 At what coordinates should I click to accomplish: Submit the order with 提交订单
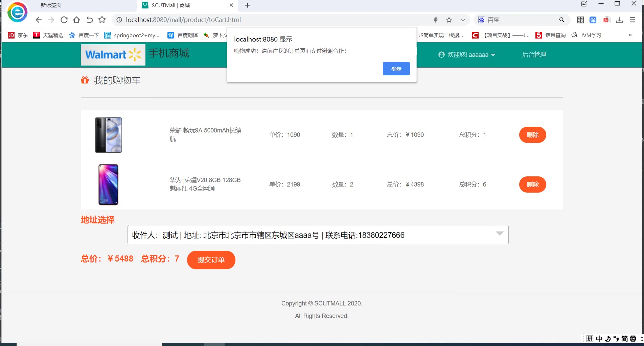(211, 260)
